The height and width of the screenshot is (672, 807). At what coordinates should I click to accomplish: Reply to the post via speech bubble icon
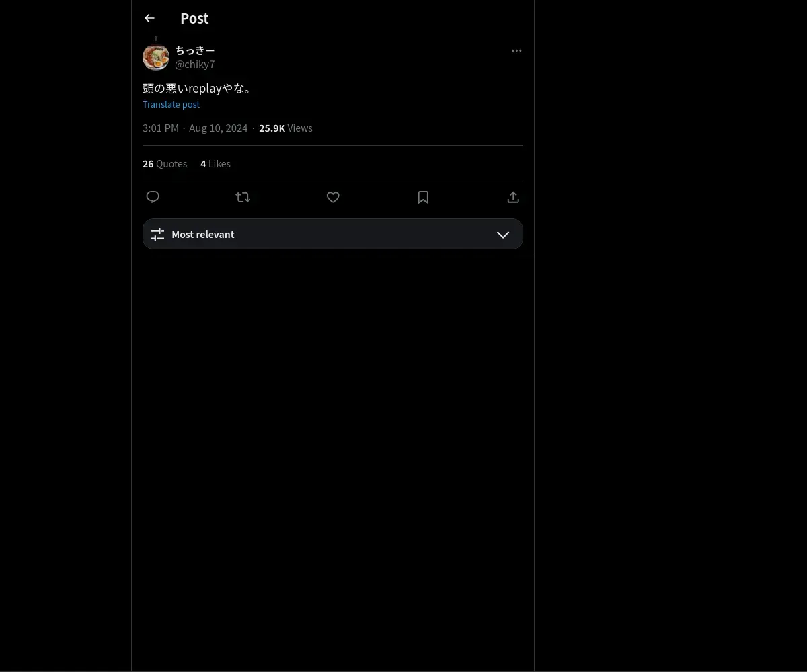click(153, 197)
